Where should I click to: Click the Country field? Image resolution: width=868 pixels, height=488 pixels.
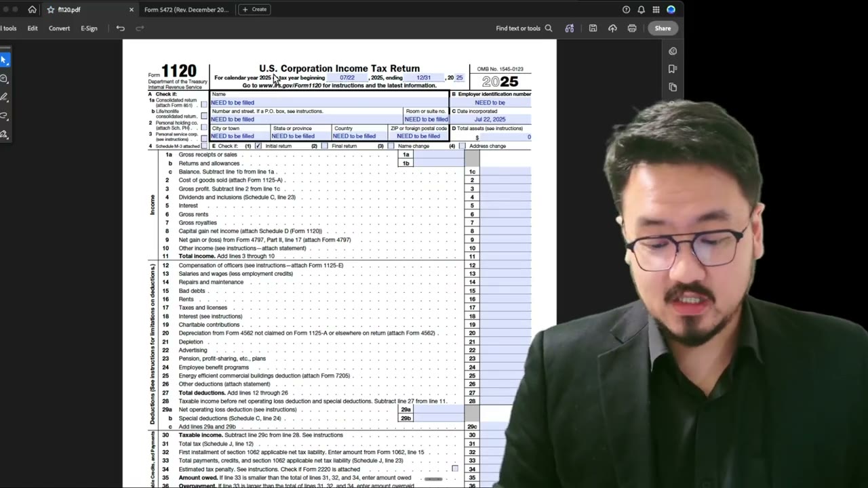click(x=359, y=136)
